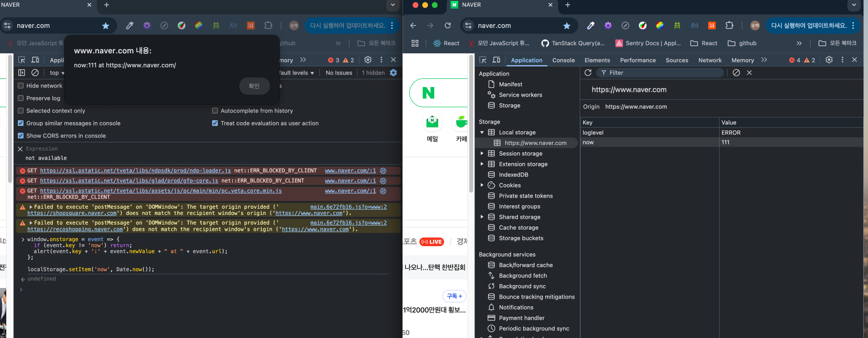This screenshot has height=338, width=868.
Task: Open settings gear in left DevTools toolbar
Action: pos(368,60)
